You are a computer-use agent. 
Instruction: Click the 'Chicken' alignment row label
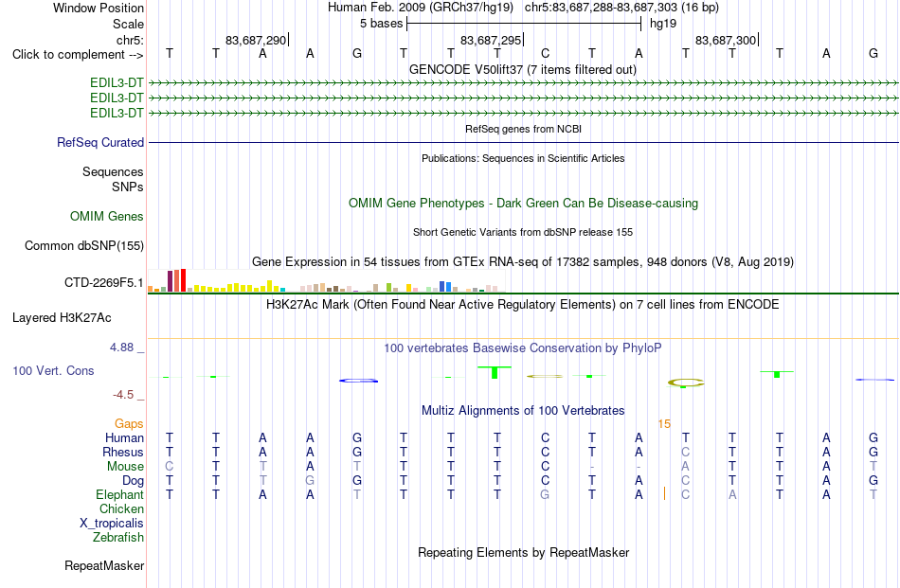point(121,508)
